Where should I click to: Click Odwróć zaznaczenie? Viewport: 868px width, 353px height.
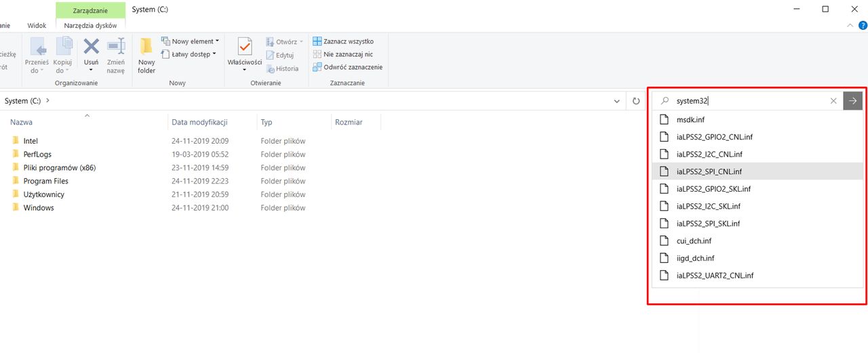tap(347, 67)
